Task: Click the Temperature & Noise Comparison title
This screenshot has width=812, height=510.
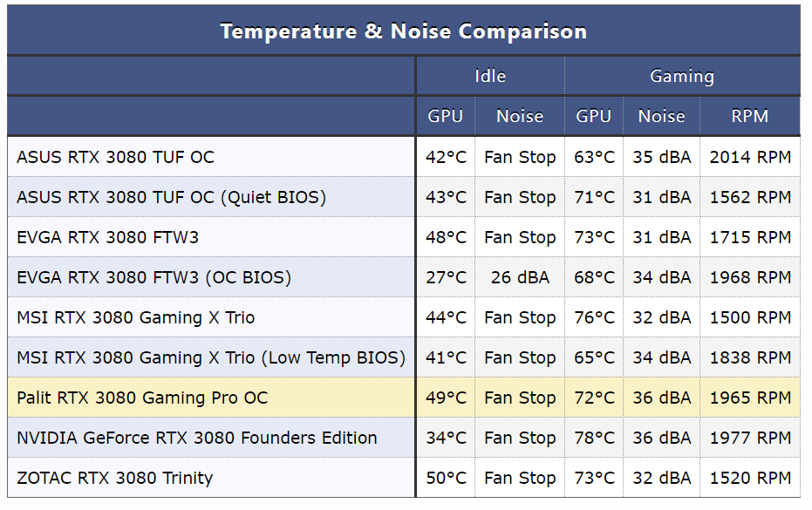Action: pyautogui.click(x=403, y=31)
